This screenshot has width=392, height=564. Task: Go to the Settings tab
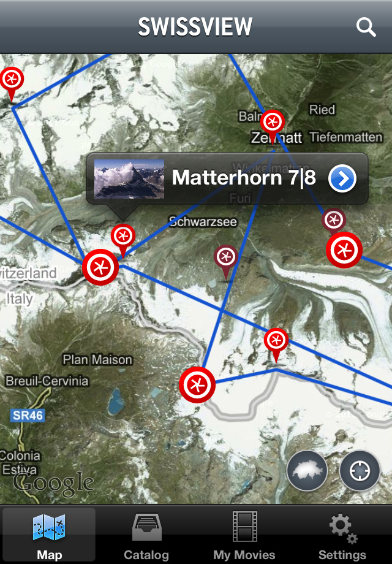pyautogui.click(x=342, y=536)
